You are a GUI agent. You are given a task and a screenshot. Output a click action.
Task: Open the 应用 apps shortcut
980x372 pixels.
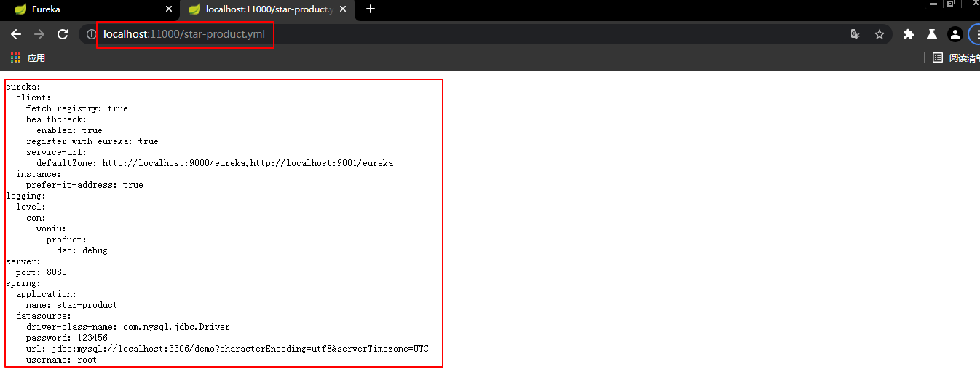pos(28,58)
